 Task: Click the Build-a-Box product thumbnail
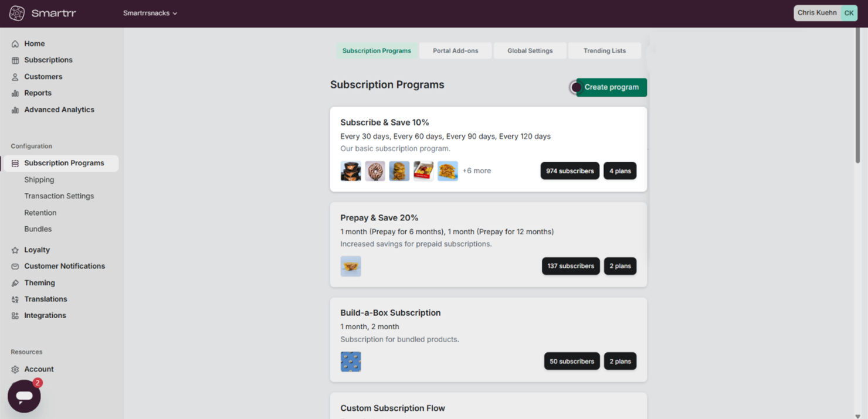click(351, 361)
